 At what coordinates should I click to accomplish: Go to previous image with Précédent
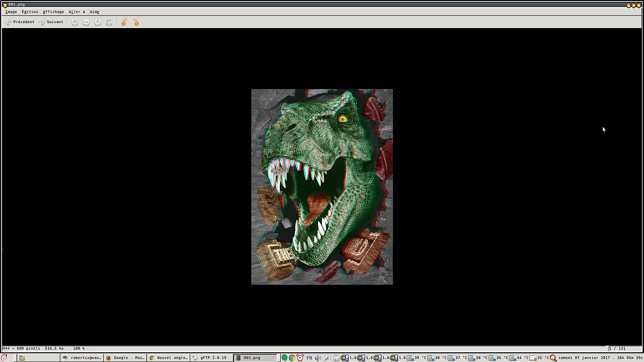point(19,22)
